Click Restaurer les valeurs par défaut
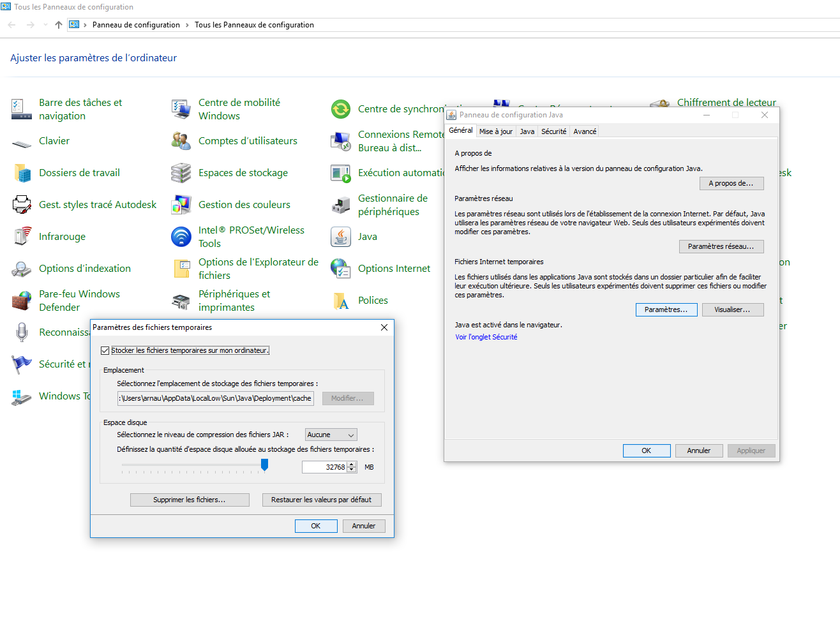The height and width of the screenshot is (633, 840). tap(322, 500)
